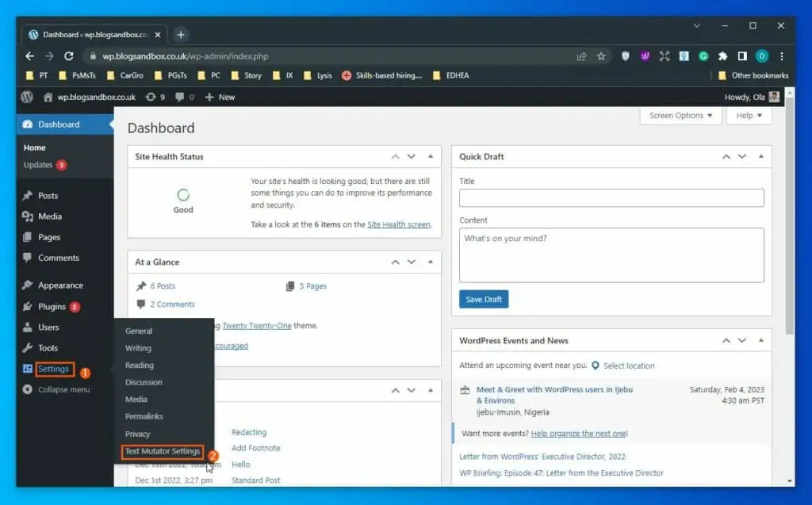Click the side panel icon in Chrome toolbar
This screenshot has height=505, width=812.
[742, 56]
